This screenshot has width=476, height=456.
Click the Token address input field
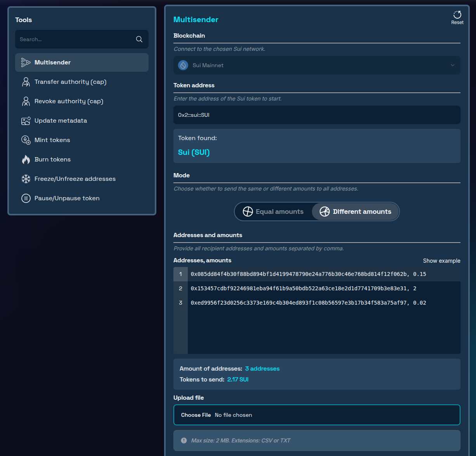(x=317, y=115)
